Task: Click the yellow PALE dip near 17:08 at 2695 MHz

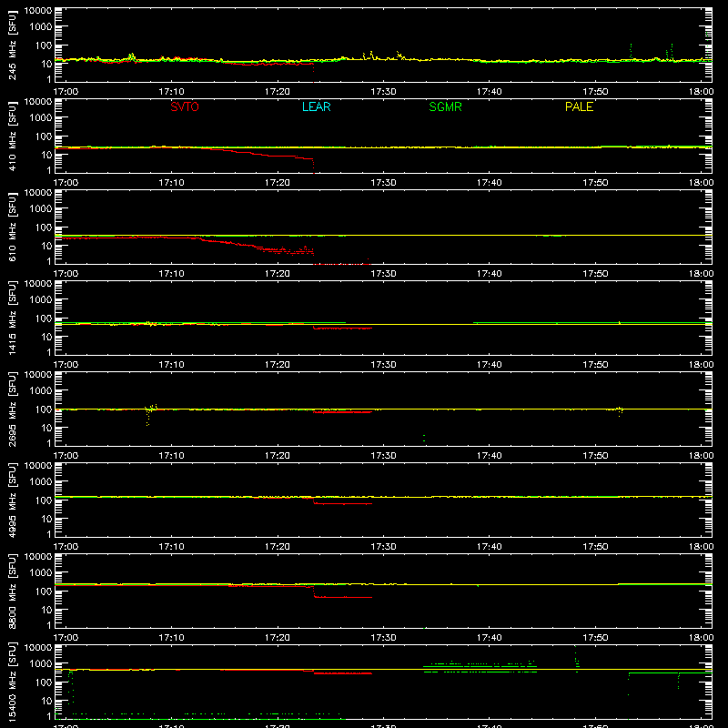Action: coord(148,417)
